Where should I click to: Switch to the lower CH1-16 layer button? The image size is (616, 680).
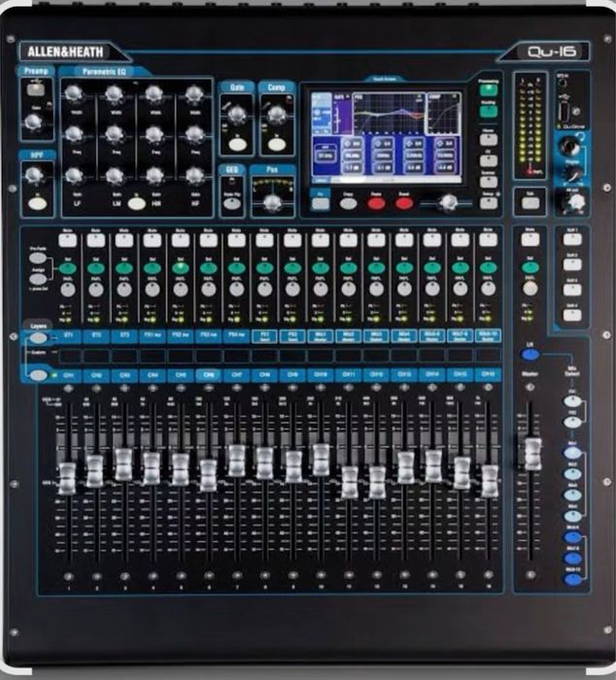point(38,375)
